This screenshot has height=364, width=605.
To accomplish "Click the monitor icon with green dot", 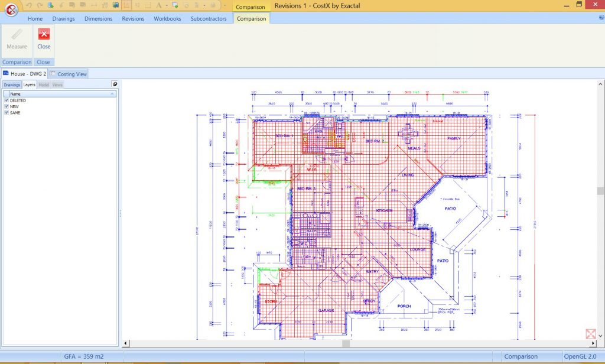I will 175,5.
